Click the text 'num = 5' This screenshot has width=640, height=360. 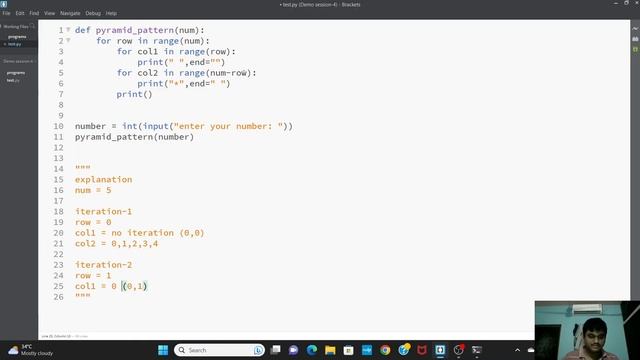point(93,190)
